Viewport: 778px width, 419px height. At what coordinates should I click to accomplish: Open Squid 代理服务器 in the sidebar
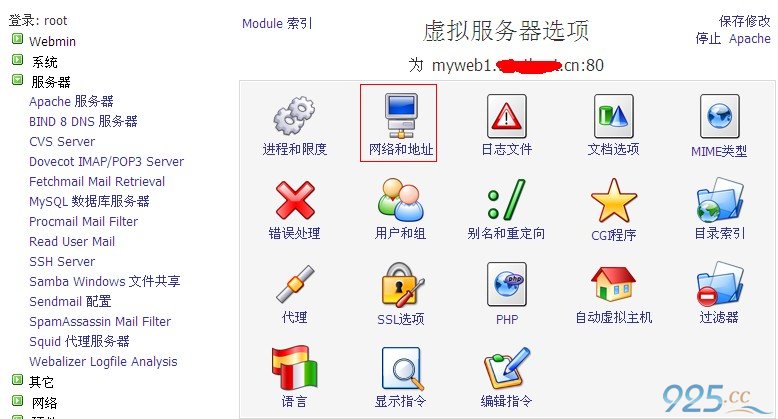point(79,342)
